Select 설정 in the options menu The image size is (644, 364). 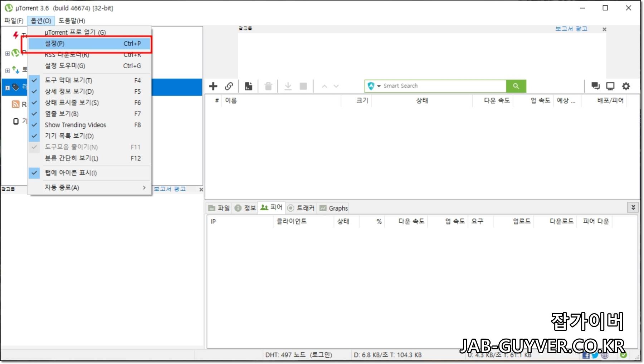click(89, 44)
